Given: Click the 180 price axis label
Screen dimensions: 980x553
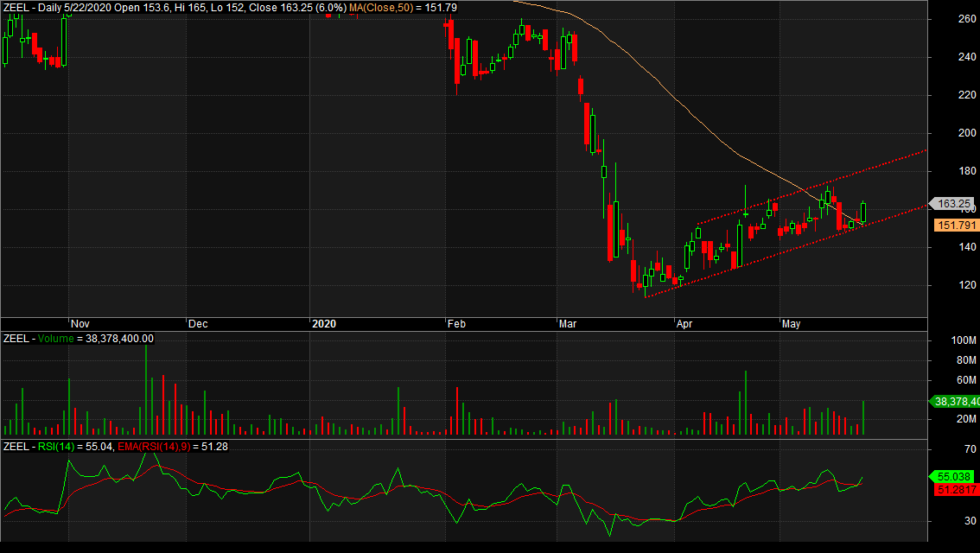Looking at the screenshot, I should (x=967, y=171).
